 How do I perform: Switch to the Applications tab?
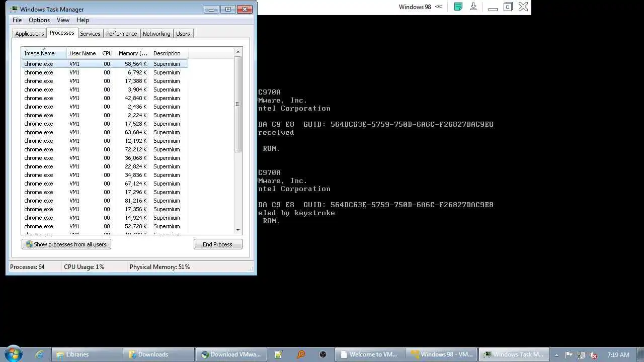30,34
